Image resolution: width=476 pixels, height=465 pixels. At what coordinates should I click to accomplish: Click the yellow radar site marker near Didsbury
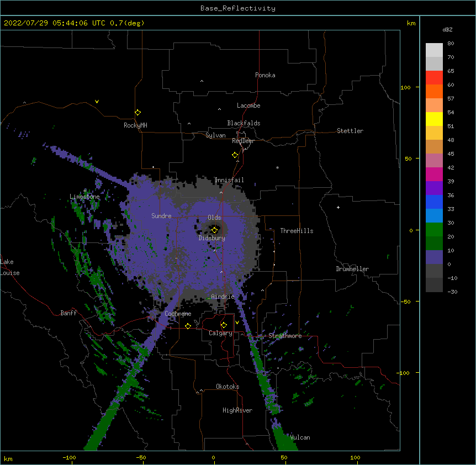tap(214, 230)
